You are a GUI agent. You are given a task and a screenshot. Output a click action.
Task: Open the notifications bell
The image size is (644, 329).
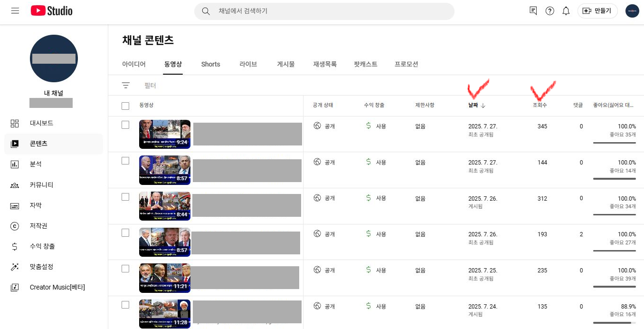[566, 11]
